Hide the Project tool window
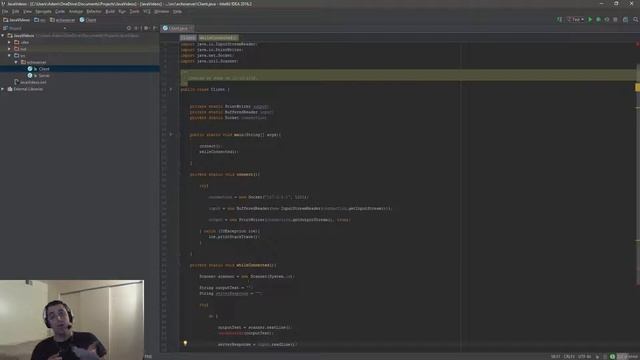Screen dimensions: 640x360 pyautogui.click(x=155, y=28)
